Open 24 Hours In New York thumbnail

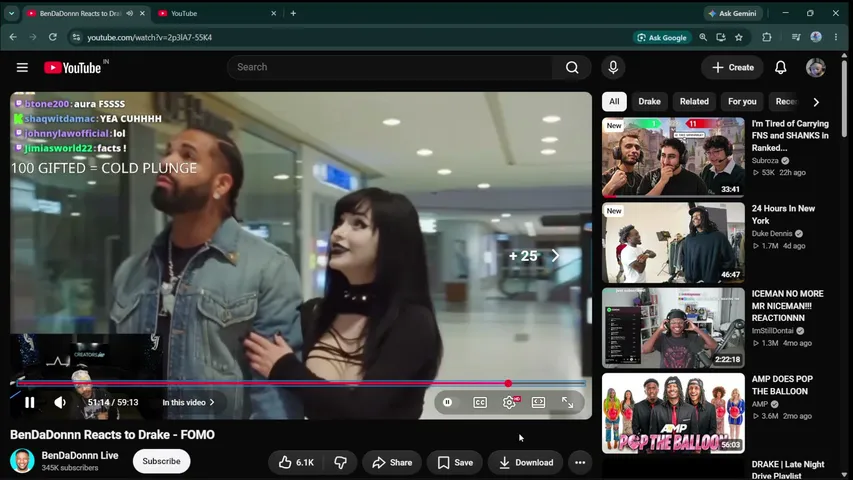pos(673,243)
